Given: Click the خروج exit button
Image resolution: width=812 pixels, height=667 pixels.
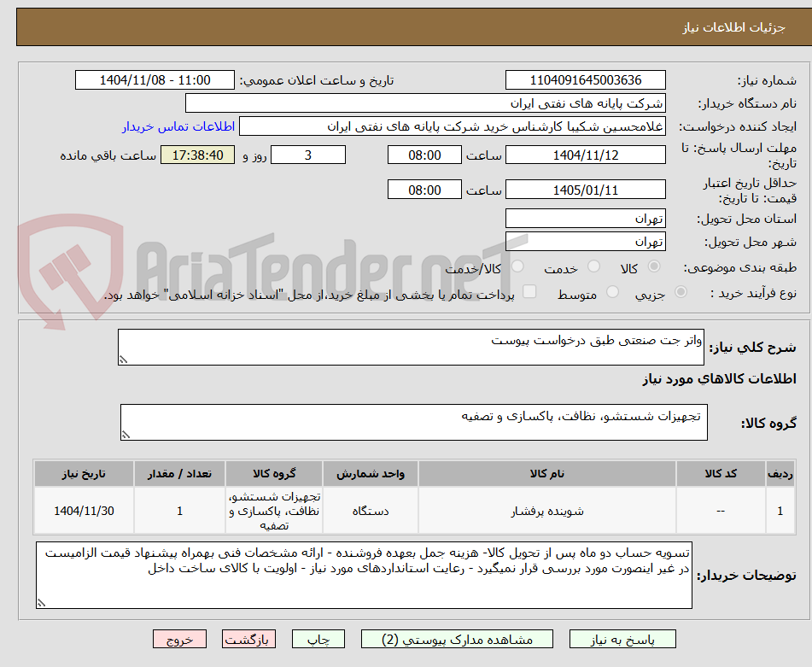Looking at the screenshot, I should point(179,639).
